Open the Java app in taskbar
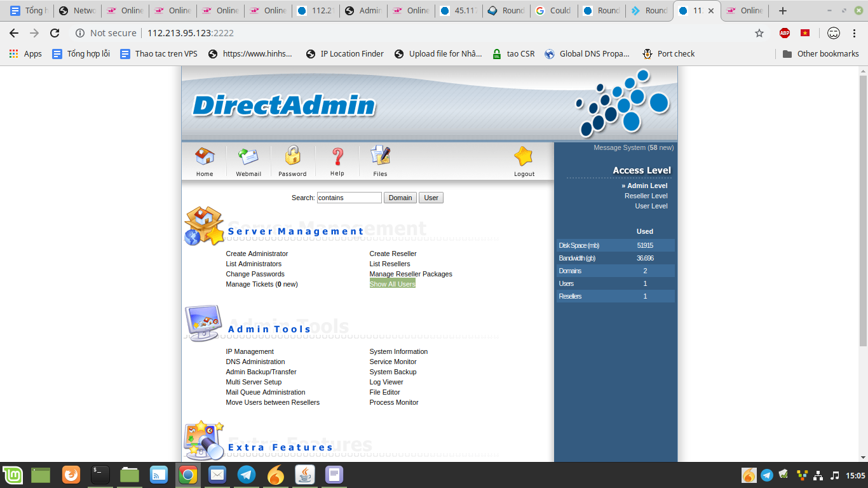868x488 pixels. pos(305,475)
